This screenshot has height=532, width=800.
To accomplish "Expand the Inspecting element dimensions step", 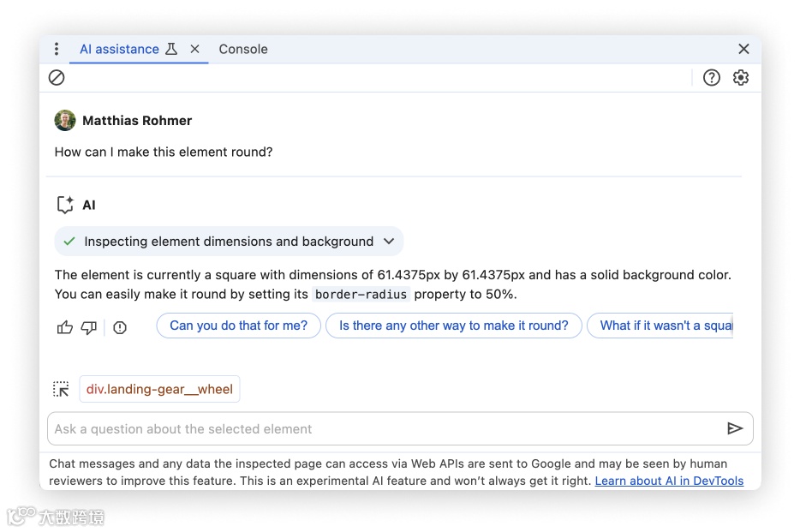I will (x=389, y=242).
